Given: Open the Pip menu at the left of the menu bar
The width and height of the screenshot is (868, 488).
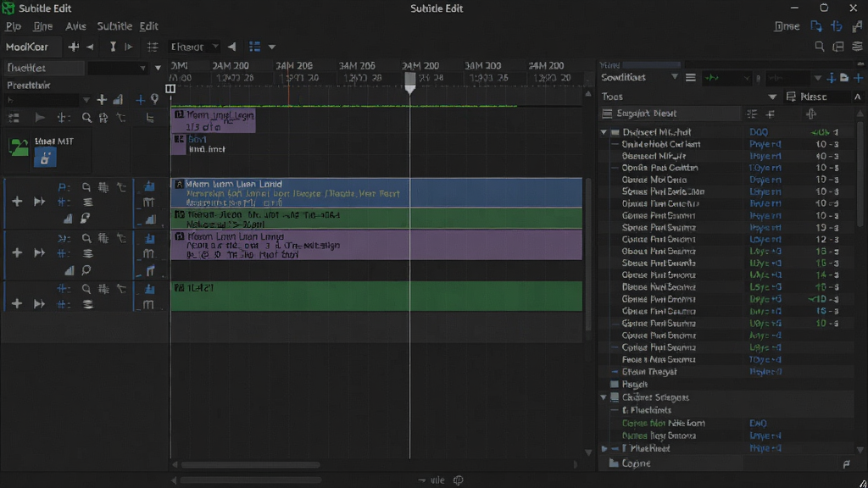Looking at the screenshot, I should (14, 26).
